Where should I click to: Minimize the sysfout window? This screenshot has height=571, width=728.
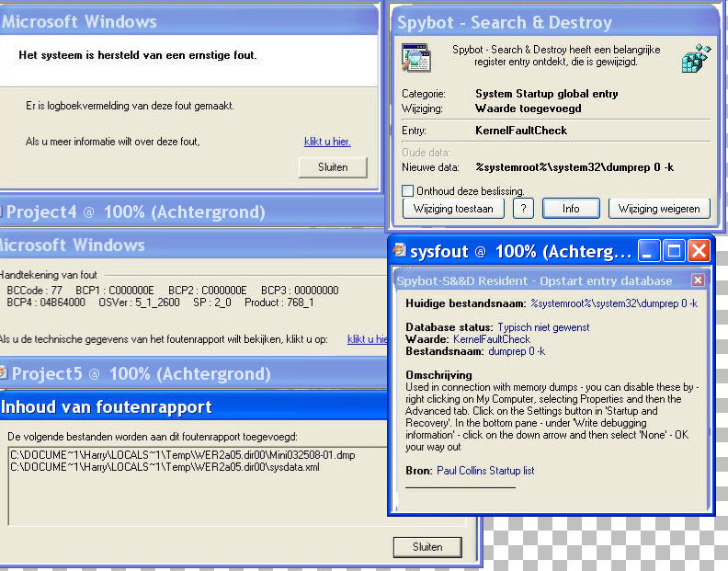pyautogui.click(x=649, y=251)
